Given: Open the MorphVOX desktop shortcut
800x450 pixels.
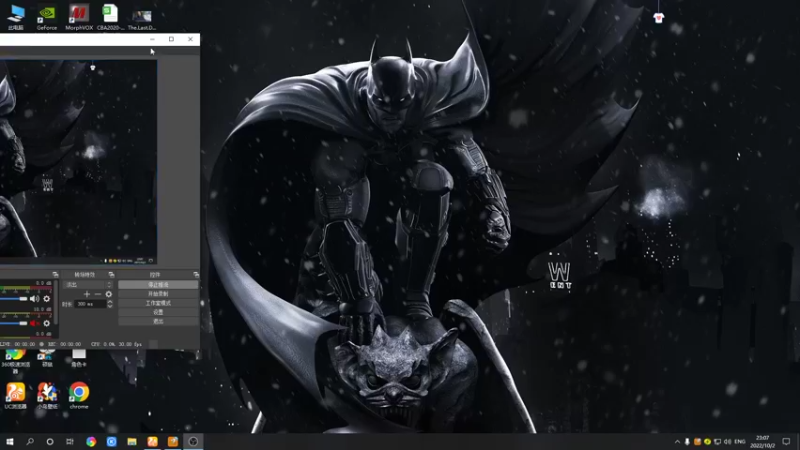Looking at the screenshot, I should click(x=79, y=17).
